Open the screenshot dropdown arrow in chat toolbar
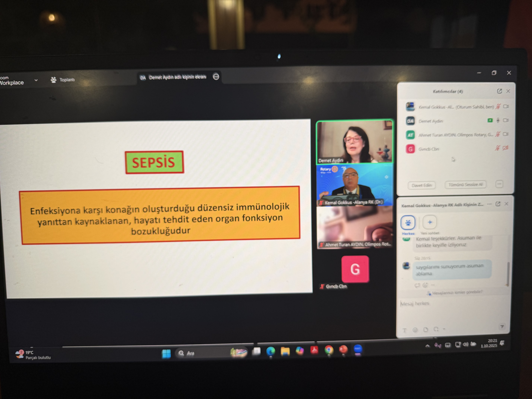The height and width of the screenshot is (399, 532). [444, 329]
